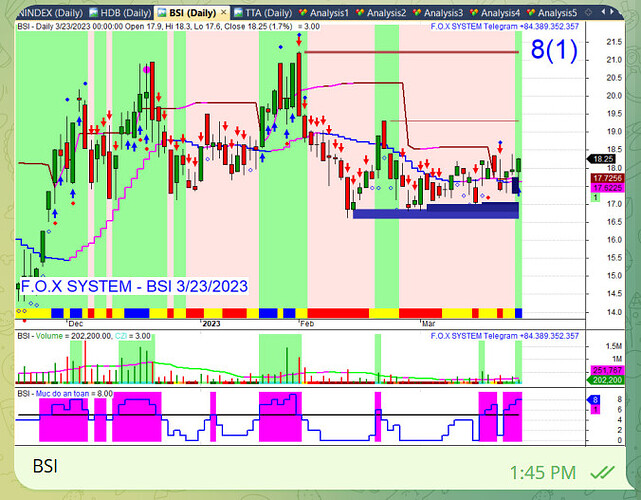Click the Mar date axis label

pos(428,324)
